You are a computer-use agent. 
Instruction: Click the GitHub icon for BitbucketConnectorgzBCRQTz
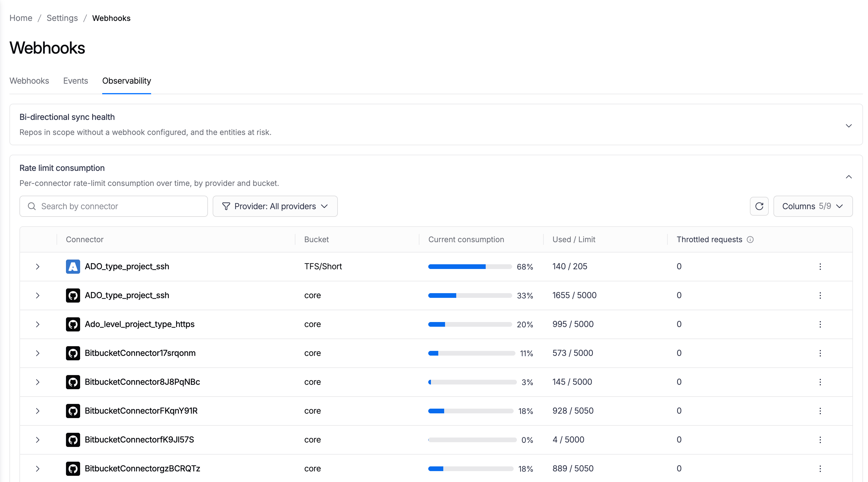point(73,468)
